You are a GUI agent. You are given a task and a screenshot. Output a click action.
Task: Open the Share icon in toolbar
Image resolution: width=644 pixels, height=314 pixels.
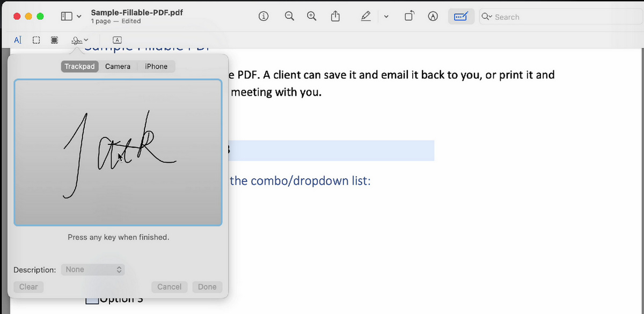[x=335, y=17]
